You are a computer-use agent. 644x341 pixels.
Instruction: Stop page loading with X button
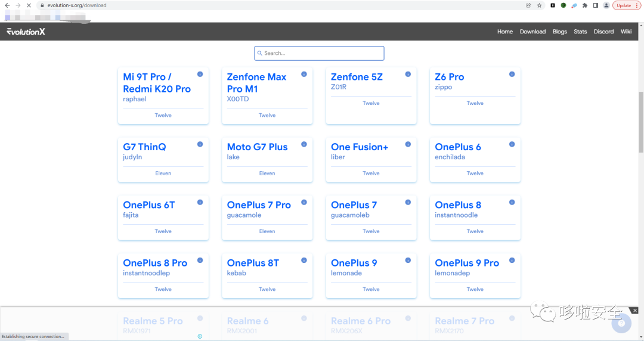29,5
